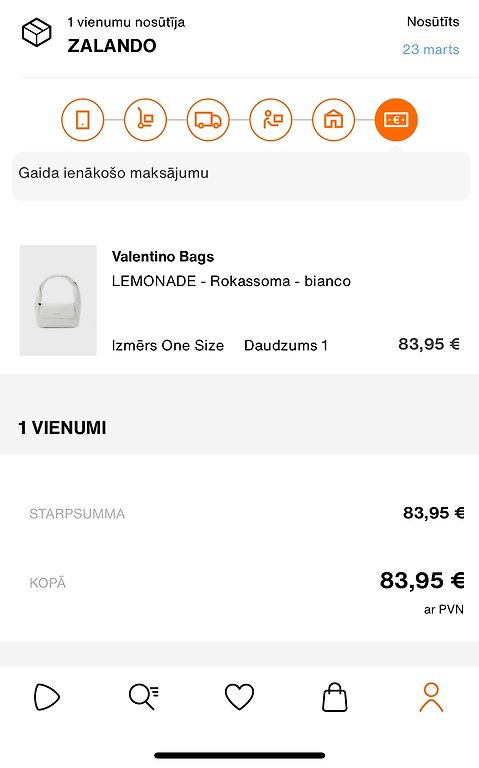Select the courier handover tracking step icon

[271, 120]
